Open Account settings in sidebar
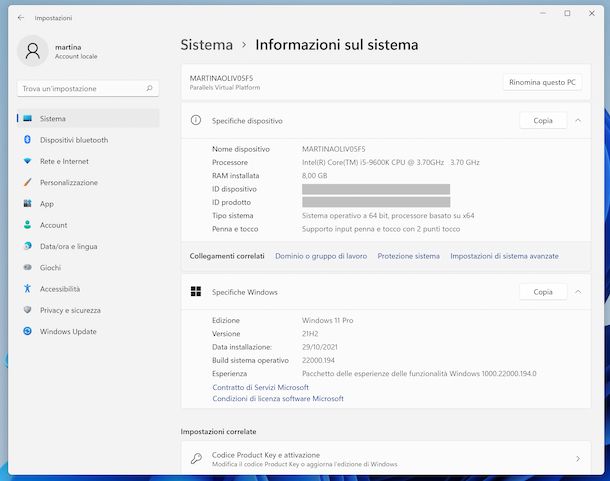Screen dimensions: 610x481 coord(88,225)
